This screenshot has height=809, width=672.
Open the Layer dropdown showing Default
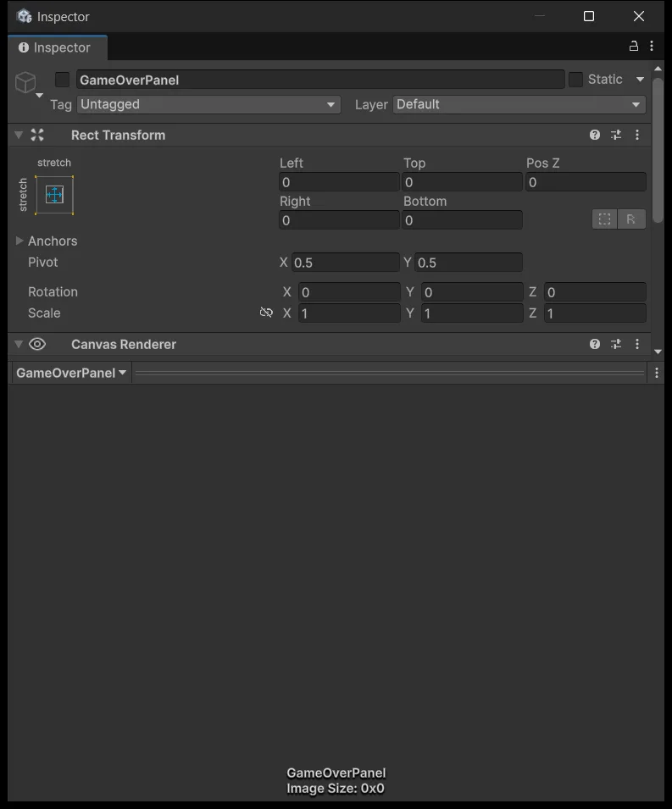(x=519, y=104)
